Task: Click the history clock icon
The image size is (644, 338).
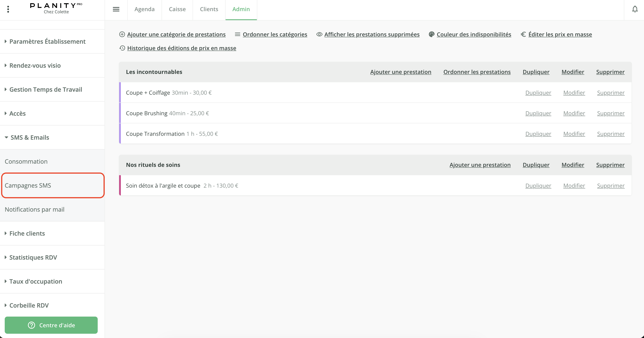Action: click(122, 48)
